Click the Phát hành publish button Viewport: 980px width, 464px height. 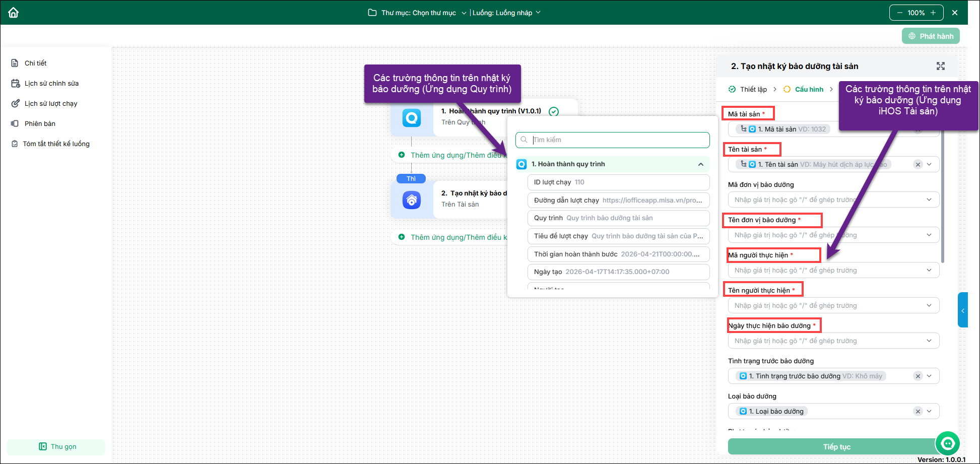pyautogui.click(x=931, y=36)
